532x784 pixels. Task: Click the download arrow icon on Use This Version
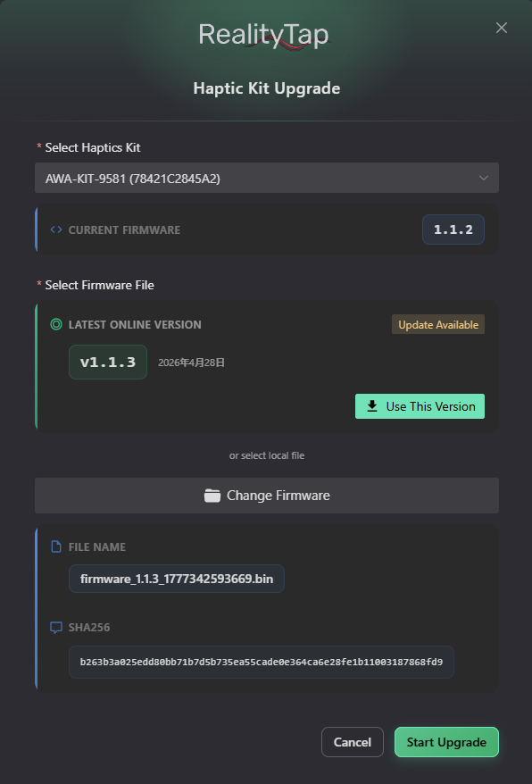click(x=372, y=406)
